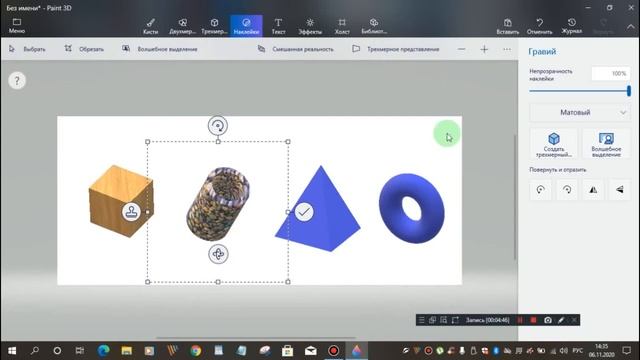Close the recorder toolbar
The height and width of the screenshot is (360, 640).
pos(574,320)
